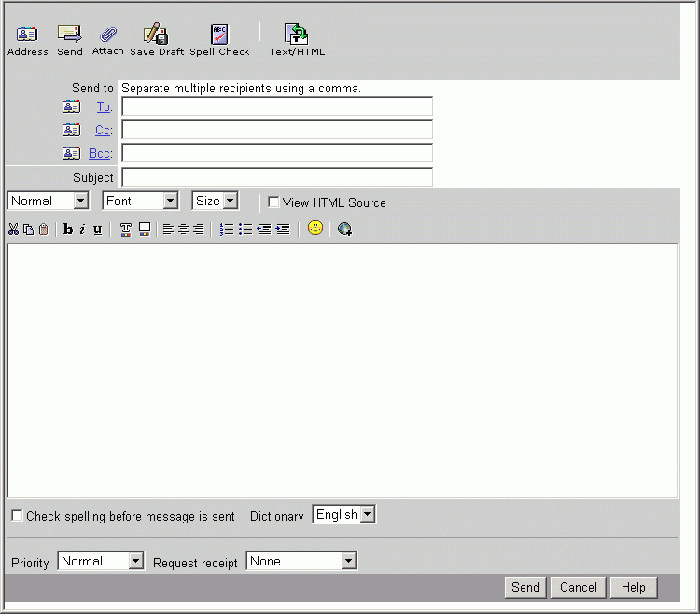
Task: Align text left
Action: click(x=168, y=230)
